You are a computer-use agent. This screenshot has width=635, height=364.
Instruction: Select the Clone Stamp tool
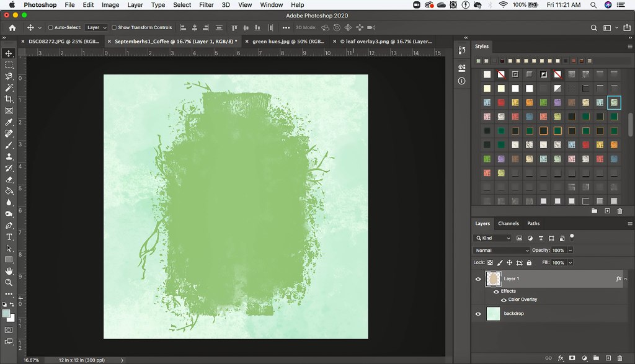pyautogui.click(x=9, y=156)
